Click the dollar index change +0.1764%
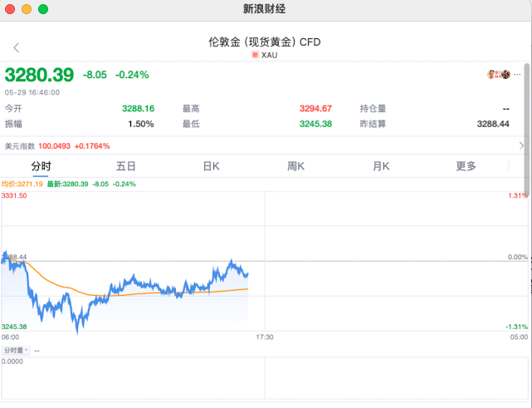Screen dimensions: 532x408 [x=92, y=146]
